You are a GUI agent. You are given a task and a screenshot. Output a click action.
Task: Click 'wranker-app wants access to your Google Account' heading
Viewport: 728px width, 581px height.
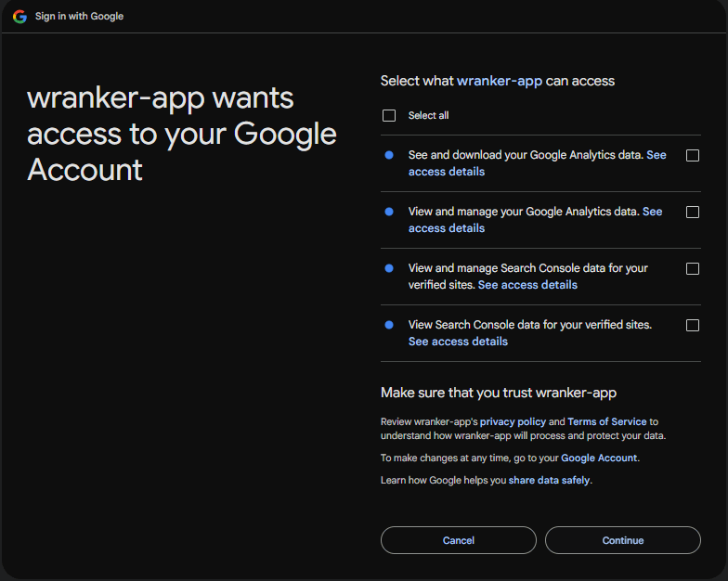(x=182, y=134)
